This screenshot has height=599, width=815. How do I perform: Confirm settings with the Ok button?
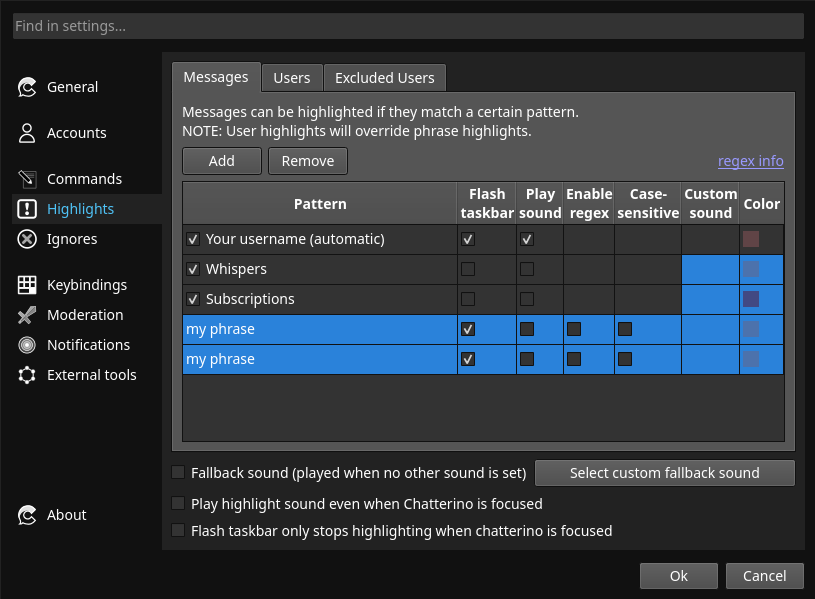point(679,576)
